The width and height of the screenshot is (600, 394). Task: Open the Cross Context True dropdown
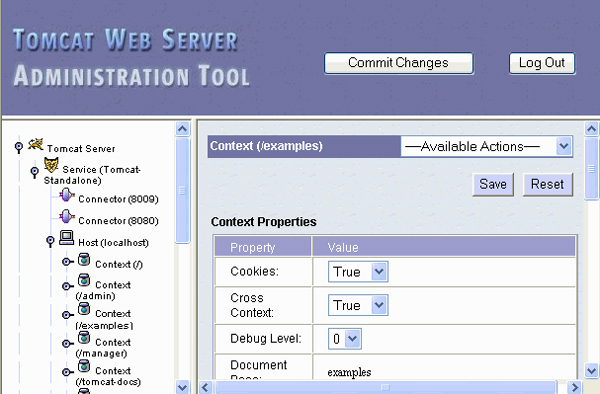358,305
